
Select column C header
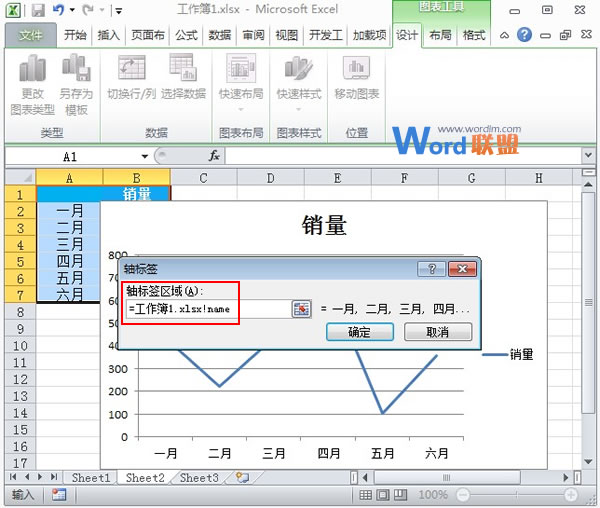click(203, 178)
